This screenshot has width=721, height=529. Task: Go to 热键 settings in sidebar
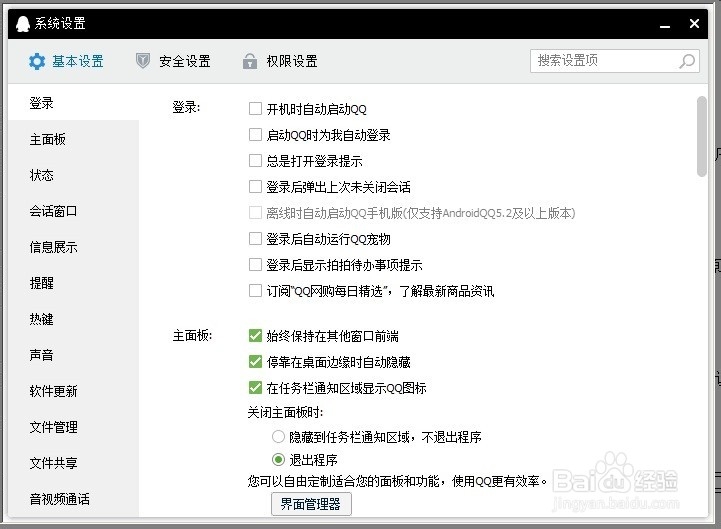pyautogui.click(x=74, y=319)
